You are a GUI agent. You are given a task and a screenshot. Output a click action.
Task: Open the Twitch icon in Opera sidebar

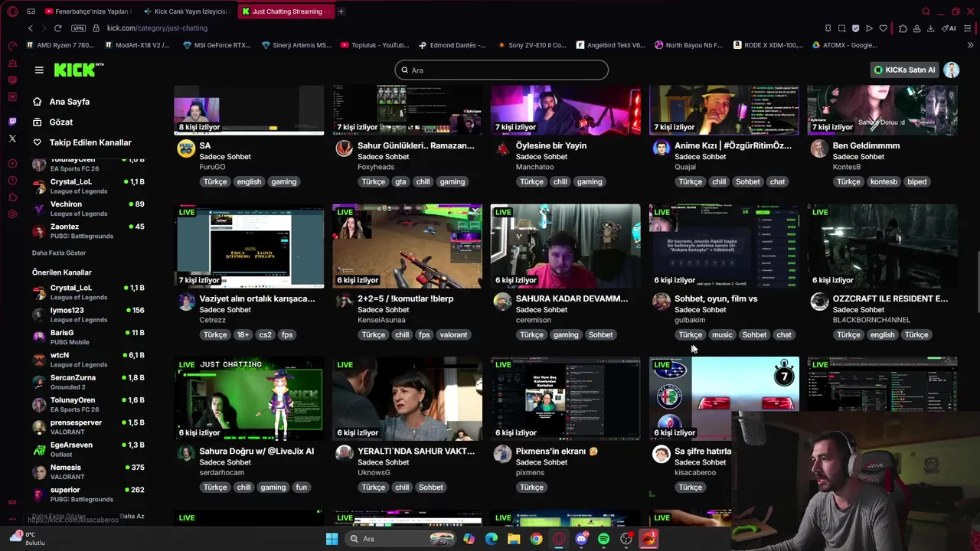click(12, 122)
